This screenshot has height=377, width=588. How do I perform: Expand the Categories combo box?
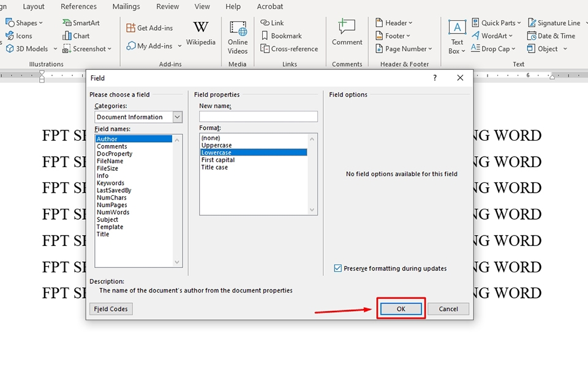point(178,117)
